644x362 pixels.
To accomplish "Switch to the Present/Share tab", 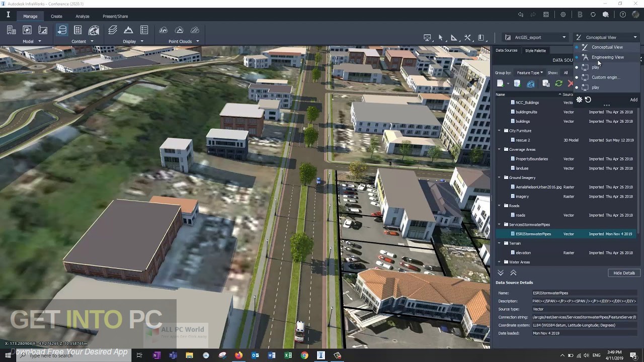I will [115, 16].
